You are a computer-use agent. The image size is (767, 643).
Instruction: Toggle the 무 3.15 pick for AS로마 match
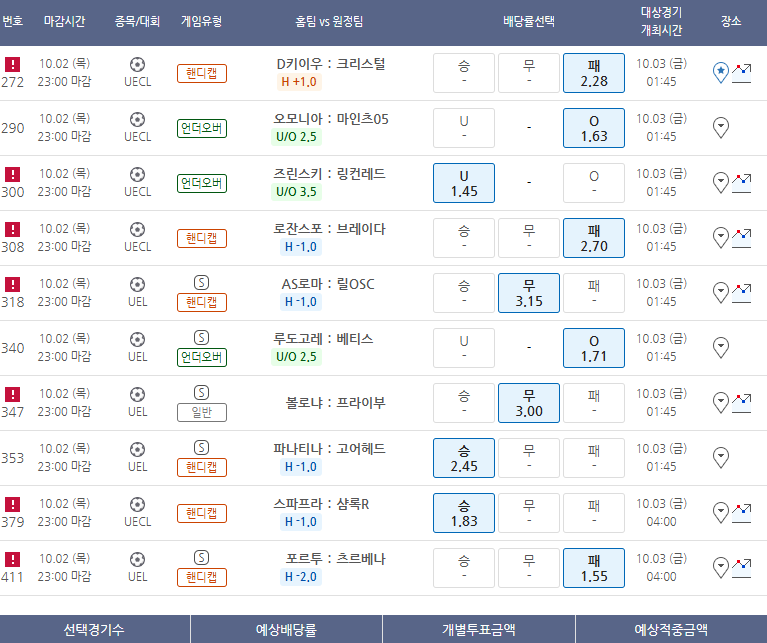coord(528,292)
